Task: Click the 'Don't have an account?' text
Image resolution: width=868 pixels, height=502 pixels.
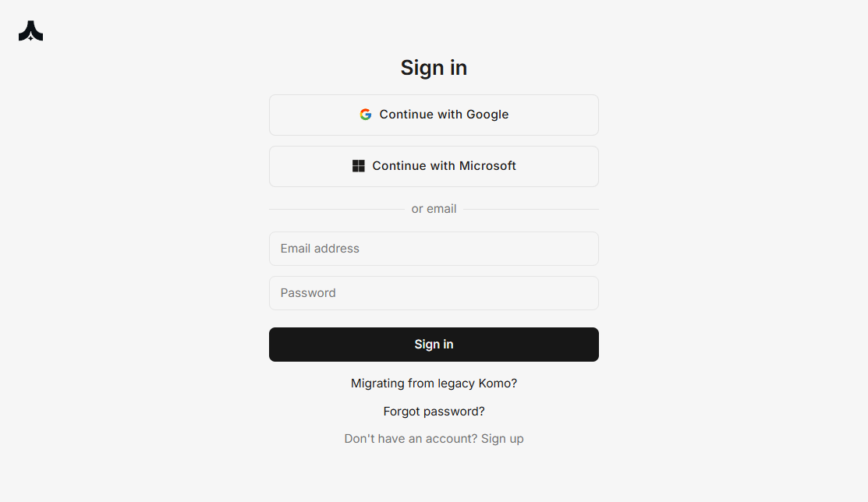Action: [x=410, y=439]
